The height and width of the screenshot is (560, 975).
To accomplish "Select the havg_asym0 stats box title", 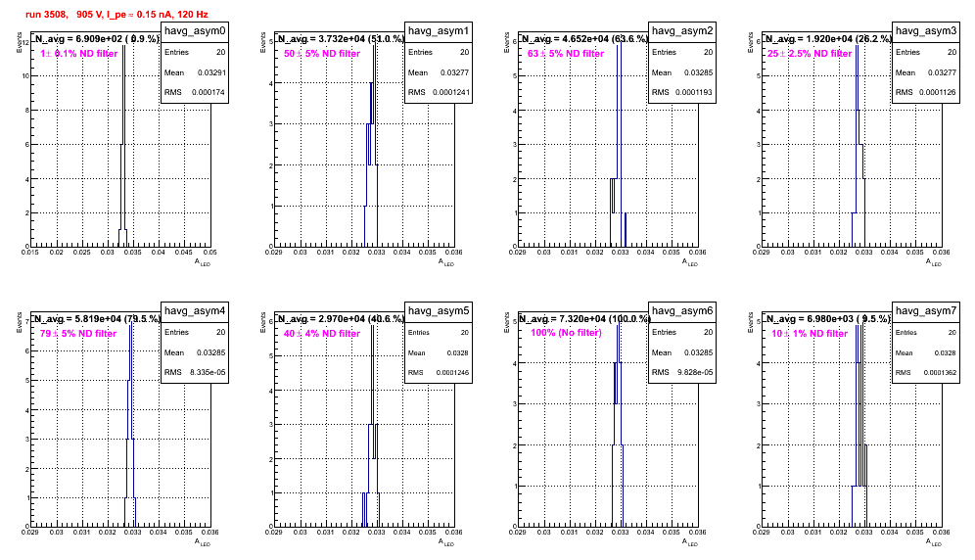I will tap(195, 30).
